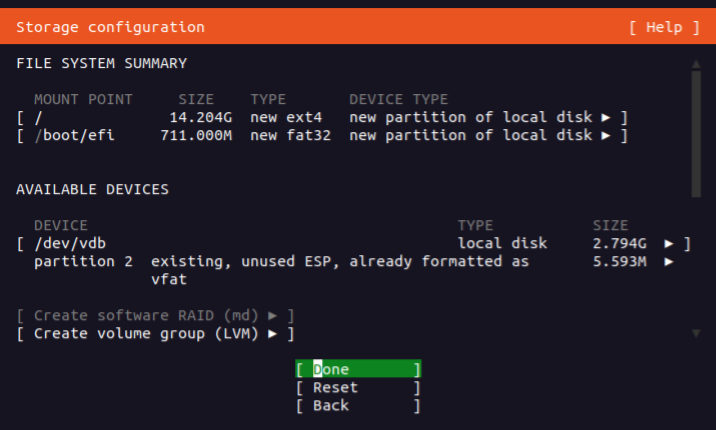716x430 pixels.
Task: Click the vertical scrollbar thumb
Action: tap(695, 130)
